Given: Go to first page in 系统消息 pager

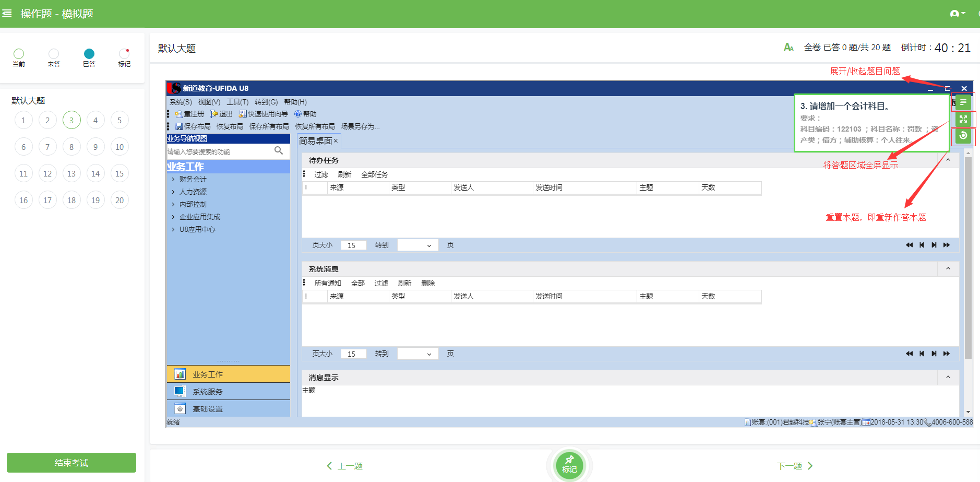Looking at the screenshot, I should [x=909, y=354].
